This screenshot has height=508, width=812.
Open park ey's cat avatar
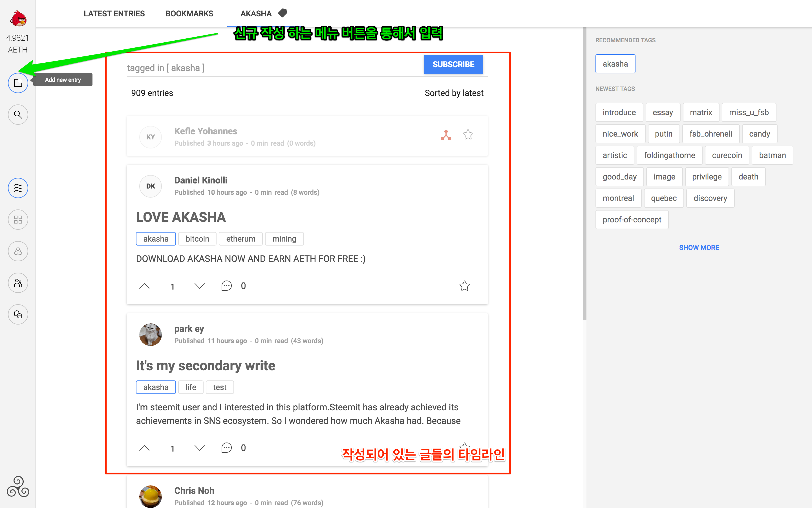coord(151,335)
